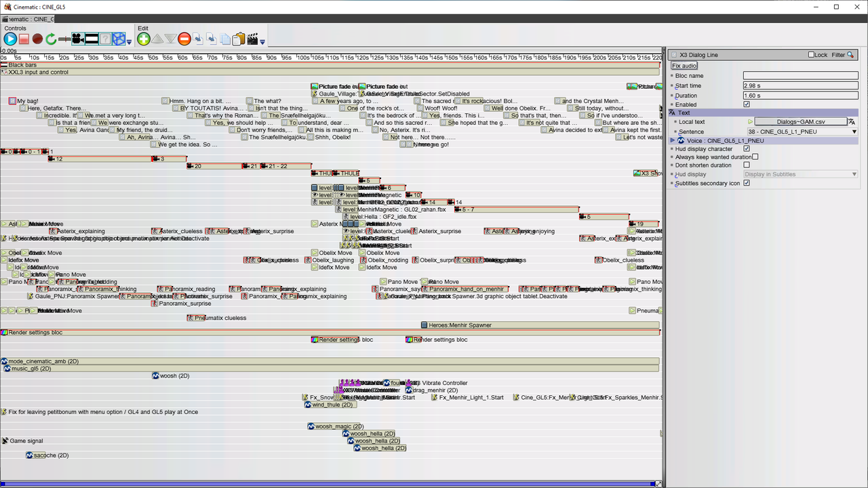Select the Heroes:Menhir Spawner bloc
The width and height of the screenshot is (868, 488).
coord(540,325)
